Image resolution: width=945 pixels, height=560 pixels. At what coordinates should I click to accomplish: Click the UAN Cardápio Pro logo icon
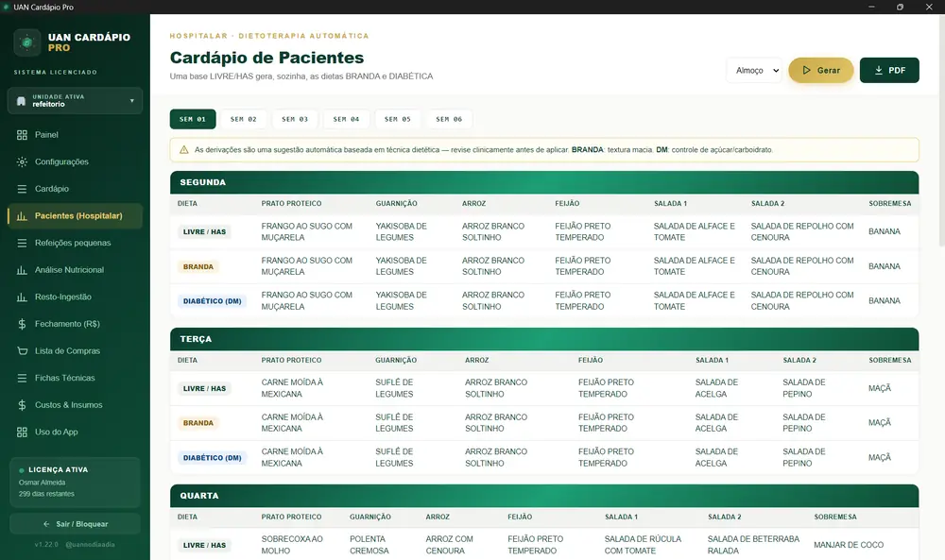coord(27,42)
